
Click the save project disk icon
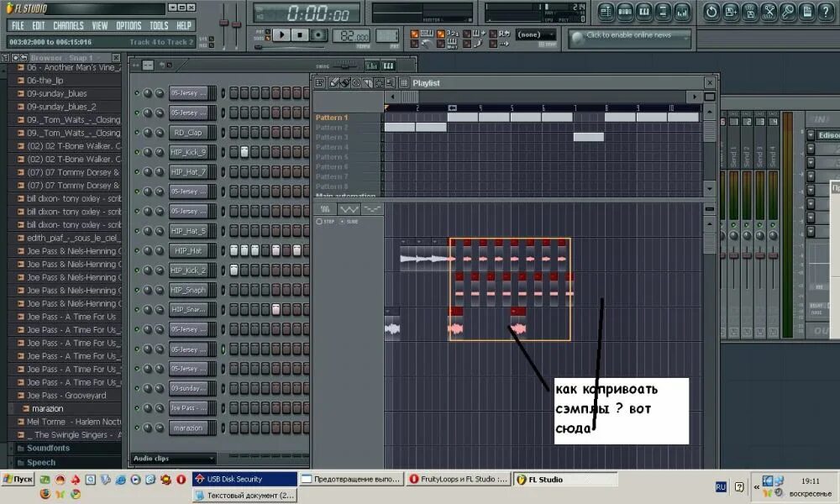pos(750,12)
